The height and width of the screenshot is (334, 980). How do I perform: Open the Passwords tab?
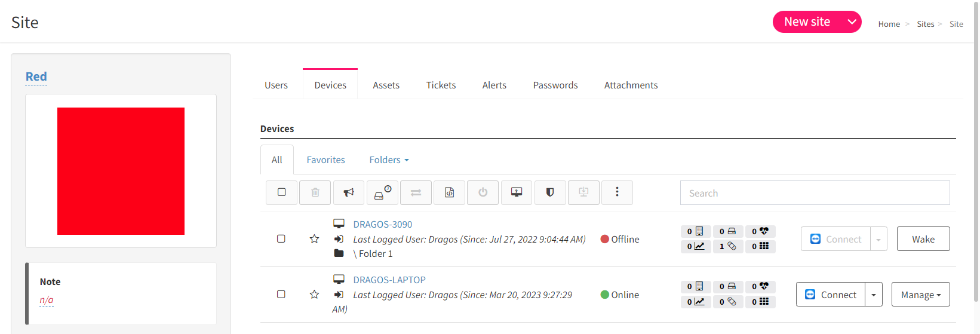point(555,85)
